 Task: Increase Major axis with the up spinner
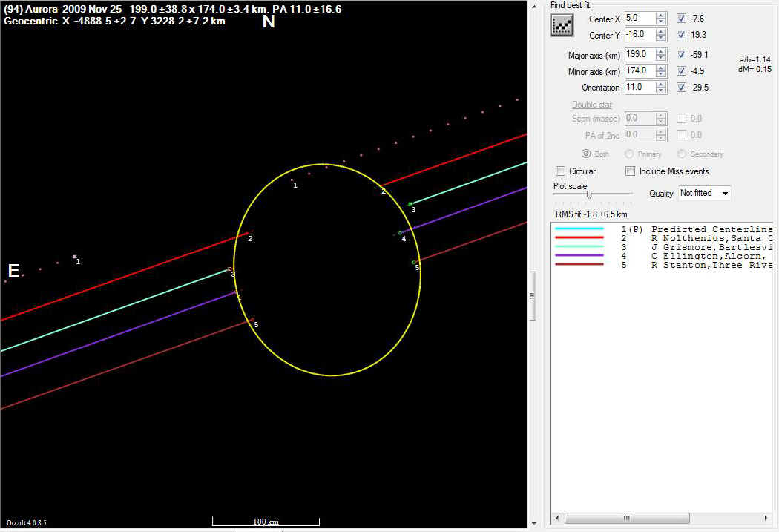pos(661,52)
